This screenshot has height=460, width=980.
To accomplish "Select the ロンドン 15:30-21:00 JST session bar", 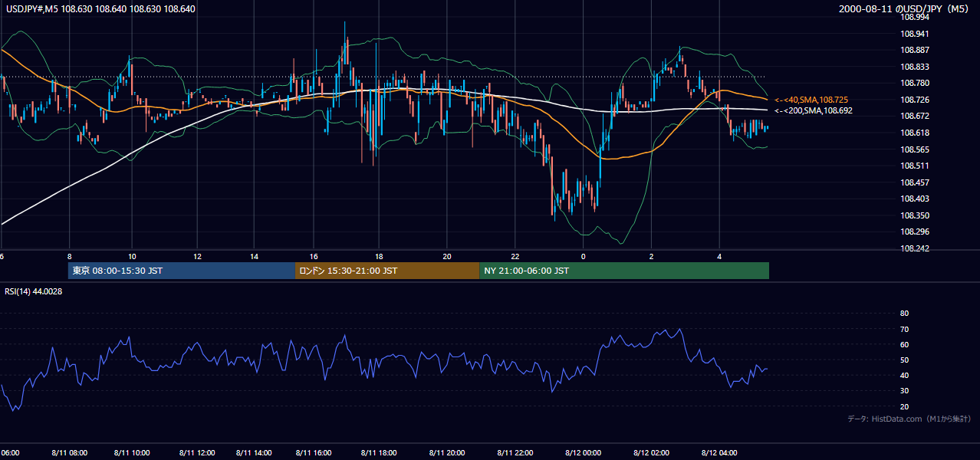I will [387, 271].
